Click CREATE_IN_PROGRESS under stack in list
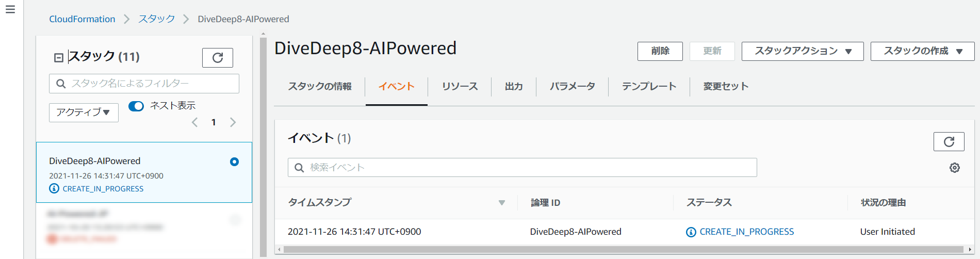The height and width of the screenshot is (259, 980). 103,189
